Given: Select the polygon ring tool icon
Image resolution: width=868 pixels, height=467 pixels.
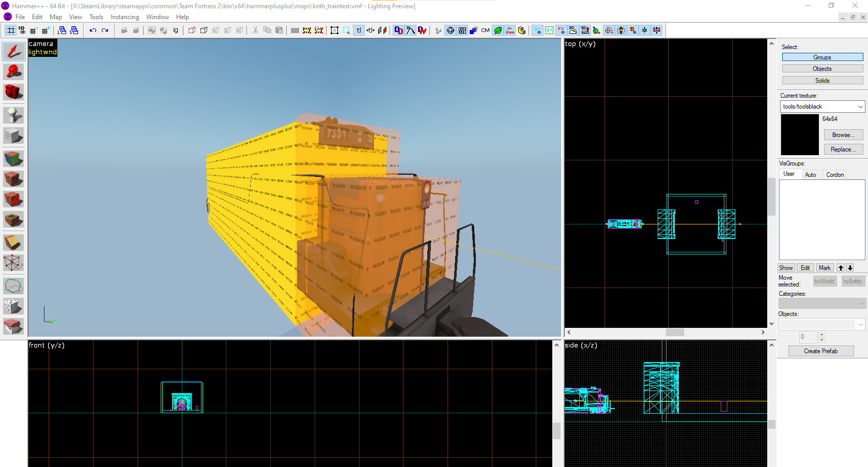Looking at the screenshot, I should (13, 285).
